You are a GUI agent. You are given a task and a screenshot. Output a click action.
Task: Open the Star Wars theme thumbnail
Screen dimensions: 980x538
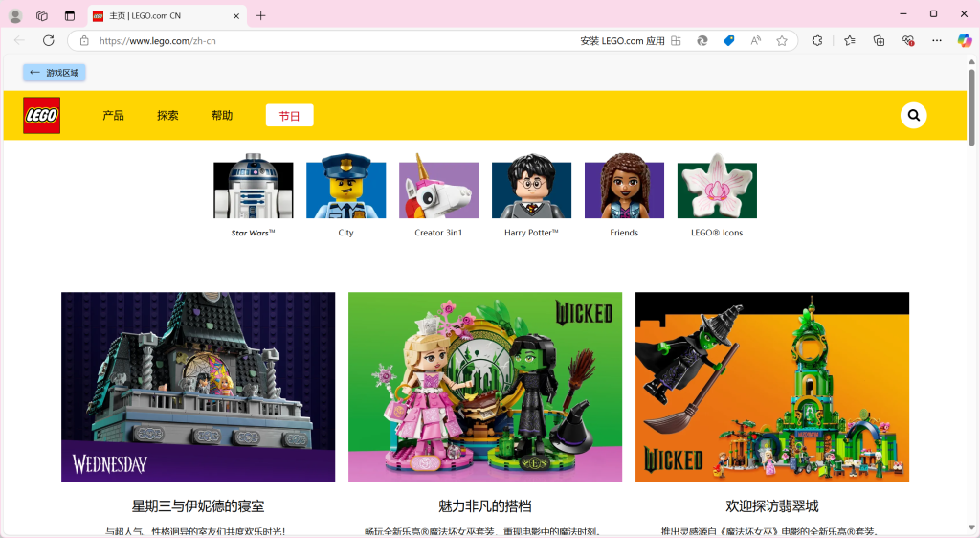[253, 187]
